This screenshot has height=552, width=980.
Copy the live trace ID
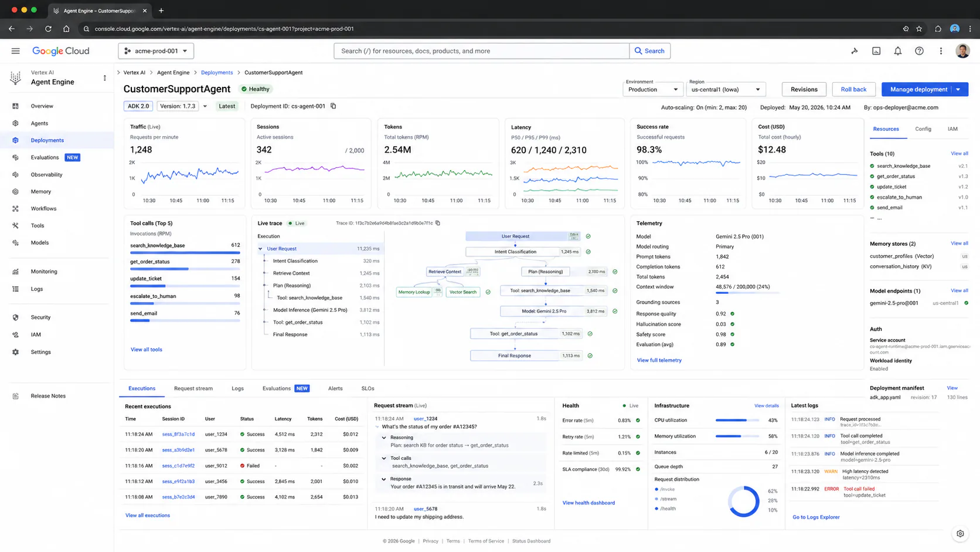438,223
